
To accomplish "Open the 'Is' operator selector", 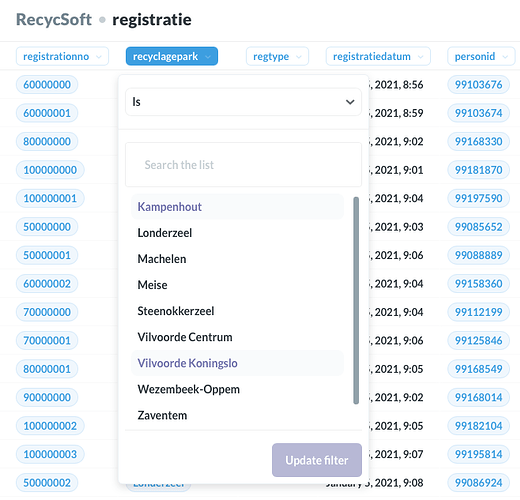I will coord(243,102).
